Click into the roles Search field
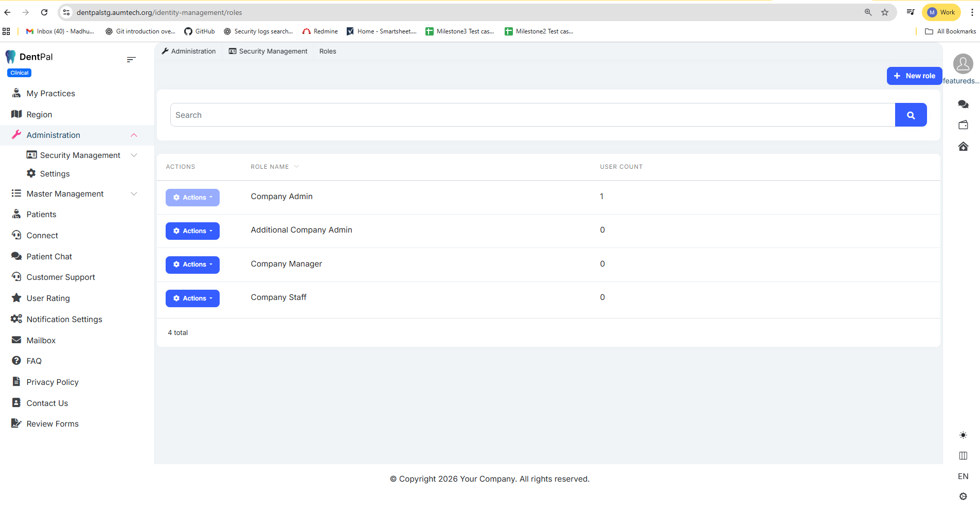This screenshot has height=512, width=980. point(532,115)
